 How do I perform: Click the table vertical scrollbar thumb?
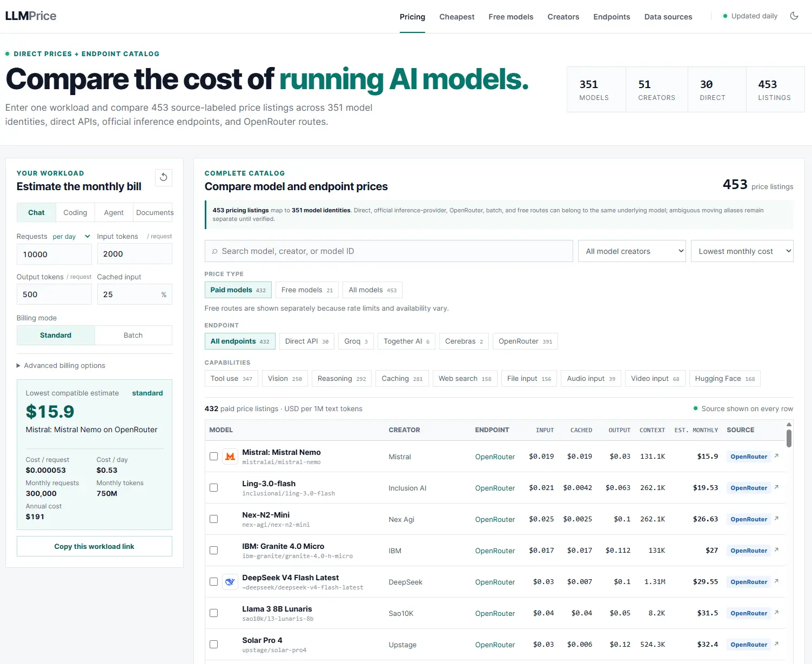(x=789, y=438)
